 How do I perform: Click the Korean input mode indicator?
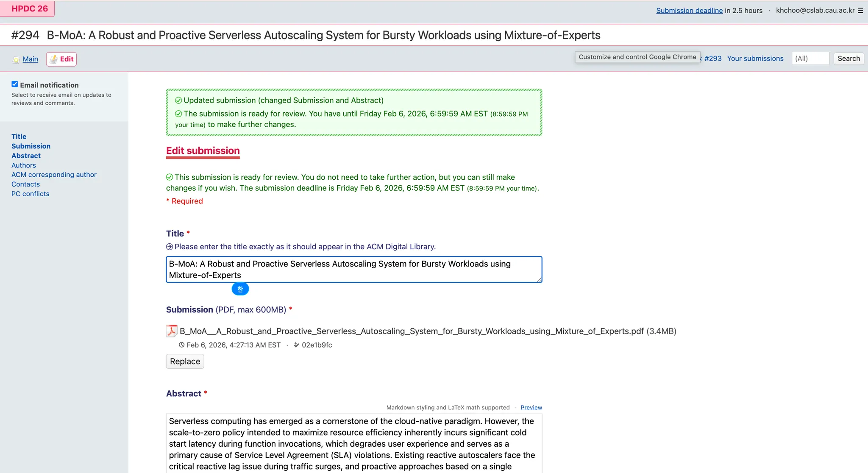(x=240, y=289)
